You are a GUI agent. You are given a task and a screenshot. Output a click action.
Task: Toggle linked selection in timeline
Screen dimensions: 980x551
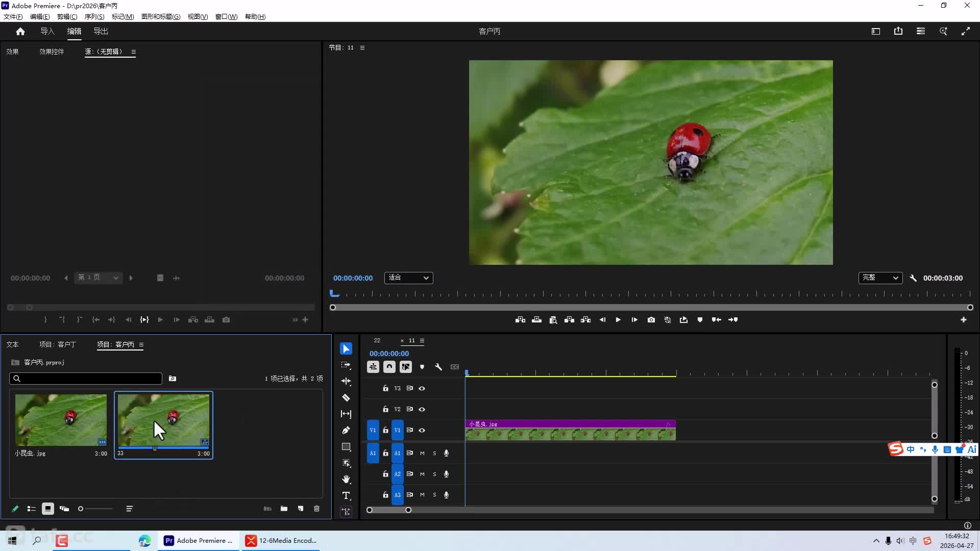pyautogui.click(x=406, y=367)
